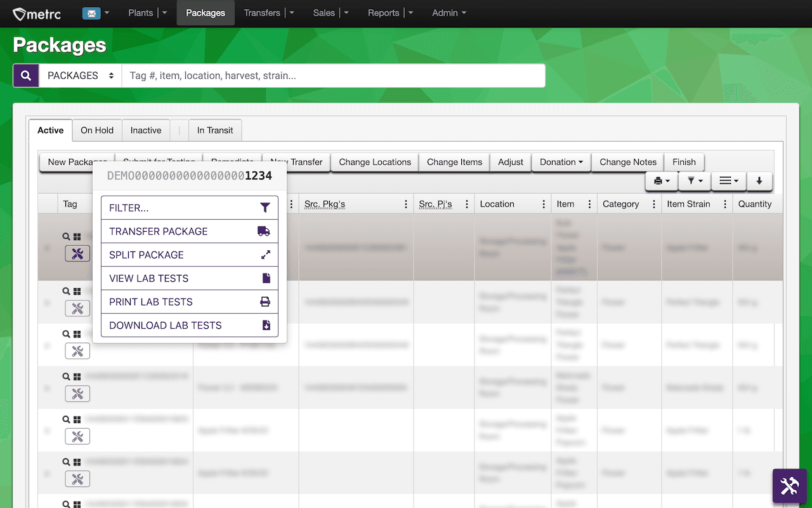Open the PACKAGES search type selector
The width and height of the screenshot is (812, 508).
click(x=81, y=76)
